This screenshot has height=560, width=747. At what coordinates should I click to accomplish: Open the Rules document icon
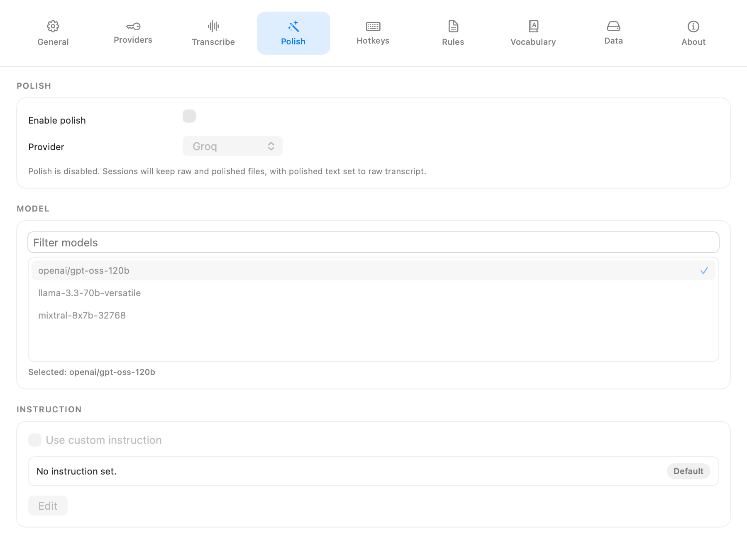[453, 27]
